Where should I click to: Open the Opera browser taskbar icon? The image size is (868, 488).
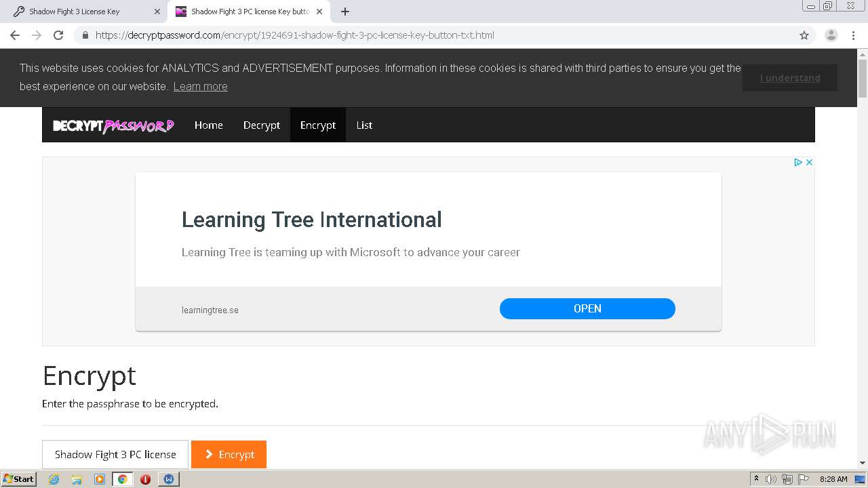tap(145, 479)
